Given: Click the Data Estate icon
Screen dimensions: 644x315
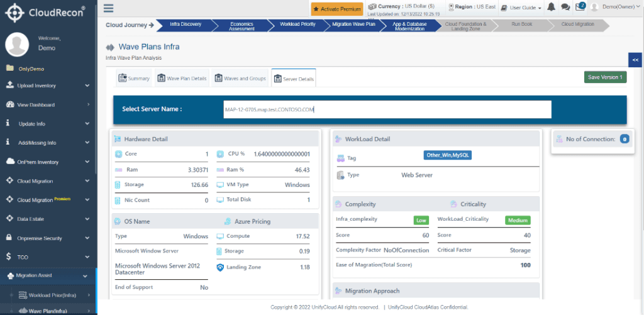Looking at the screenshot, I should [x=10, y=218].
